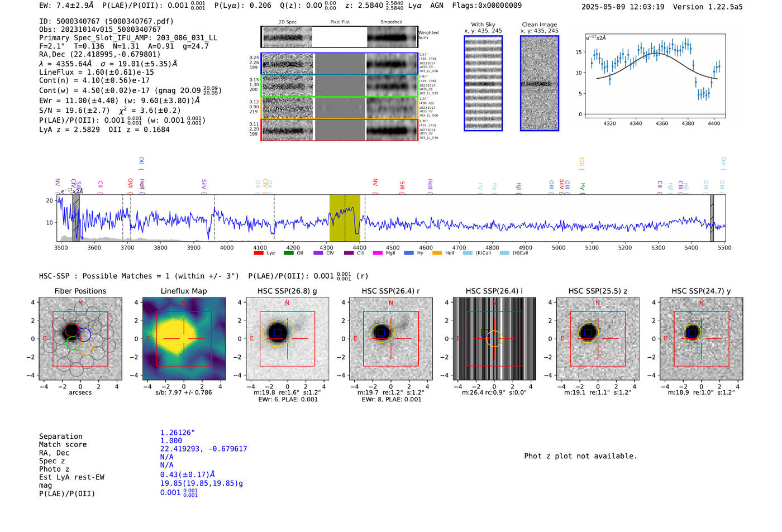Viewport: 782px width, 532px height.
Task: Open the striped HSC SSP(26.4) i image
Action: point(494,339)
